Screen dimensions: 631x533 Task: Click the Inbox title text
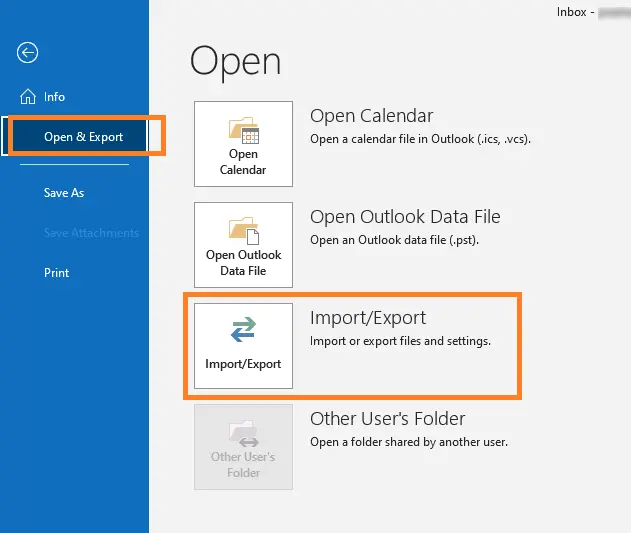pyautogui.click(x=571, y=12)
